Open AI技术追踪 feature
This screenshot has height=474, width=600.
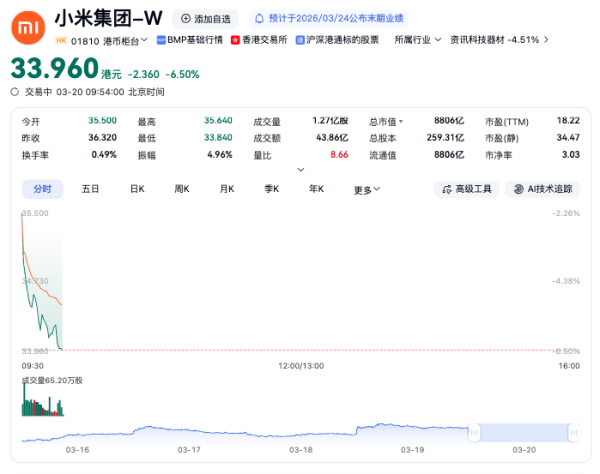click(543, 189)
